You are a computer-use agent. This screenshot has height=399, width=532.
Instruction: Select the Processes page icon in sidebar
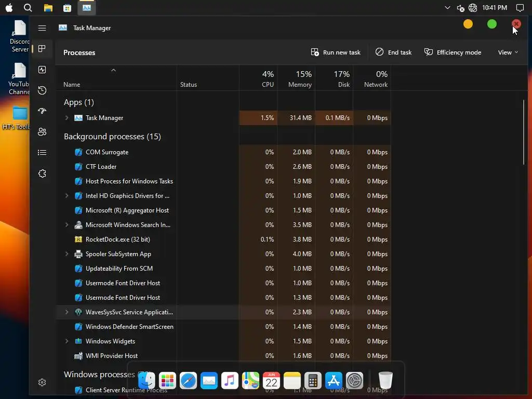tap(42, 49)
